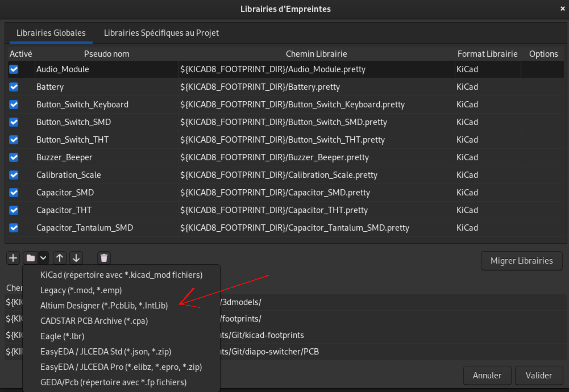
Task: Select the Calibration_Scale name cell
Action: [107, 175]
